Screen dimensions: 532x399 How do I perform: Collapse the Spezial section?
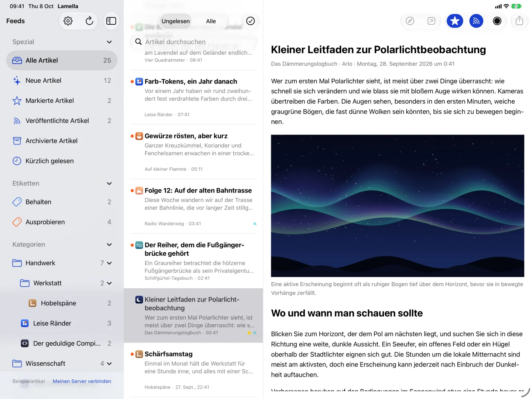(x=109, y=42)
